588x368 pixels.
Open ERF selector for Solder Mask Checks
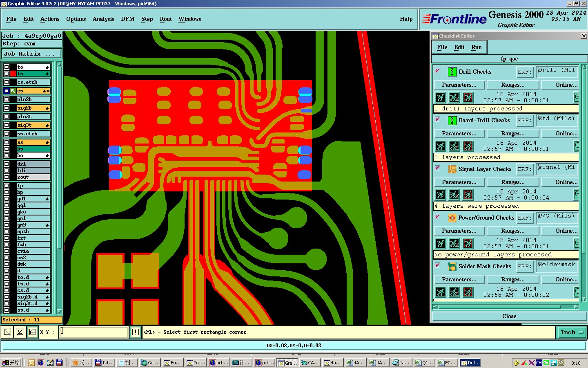(525, 267)
